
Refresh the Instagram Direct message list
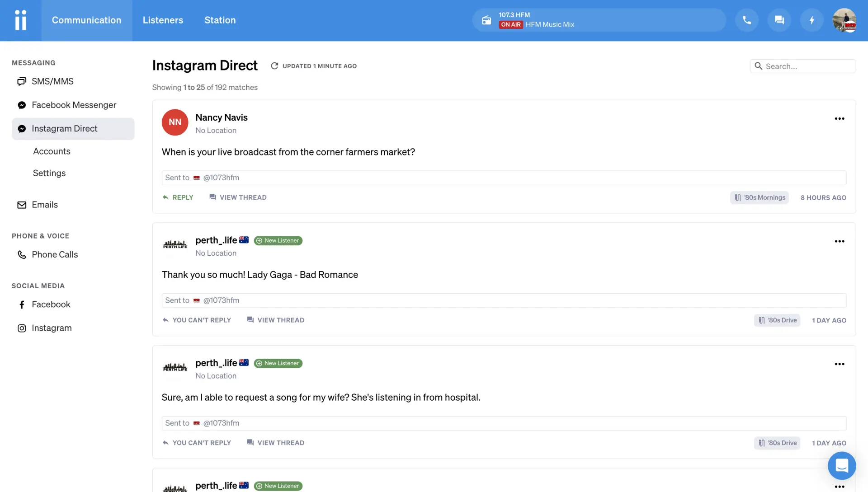point(274,66)
